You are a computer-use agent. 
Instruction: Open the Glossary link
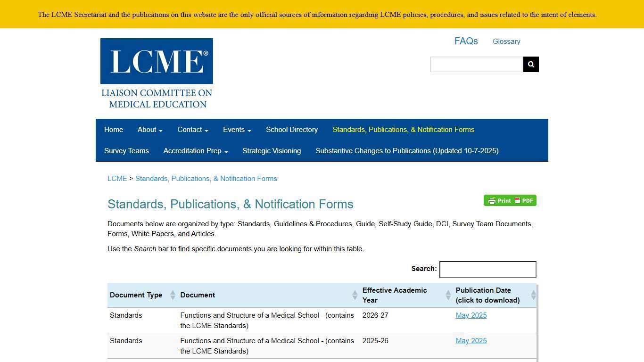point(506,41)
